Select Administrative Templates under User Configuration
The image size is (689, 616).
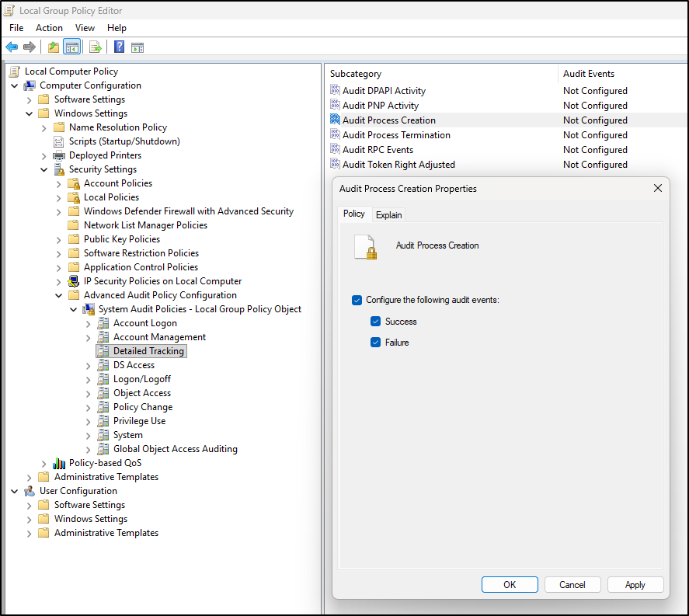pos(106,533)
